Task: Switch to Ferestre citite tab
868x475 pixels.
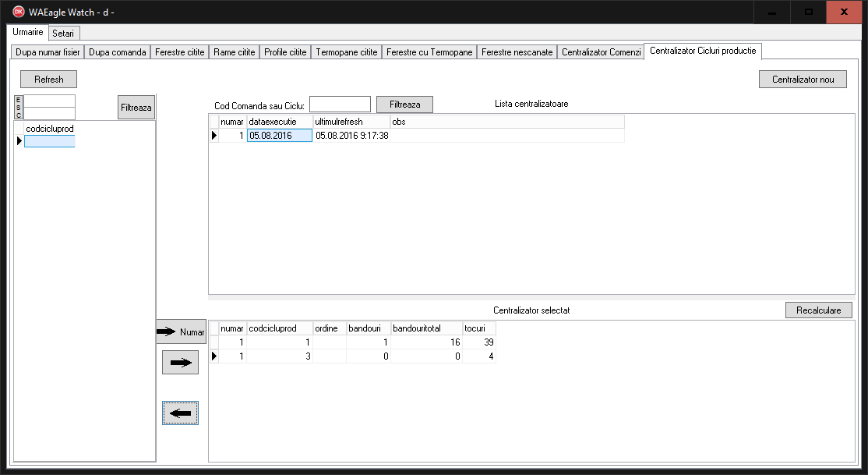Action: pos(179,52)
